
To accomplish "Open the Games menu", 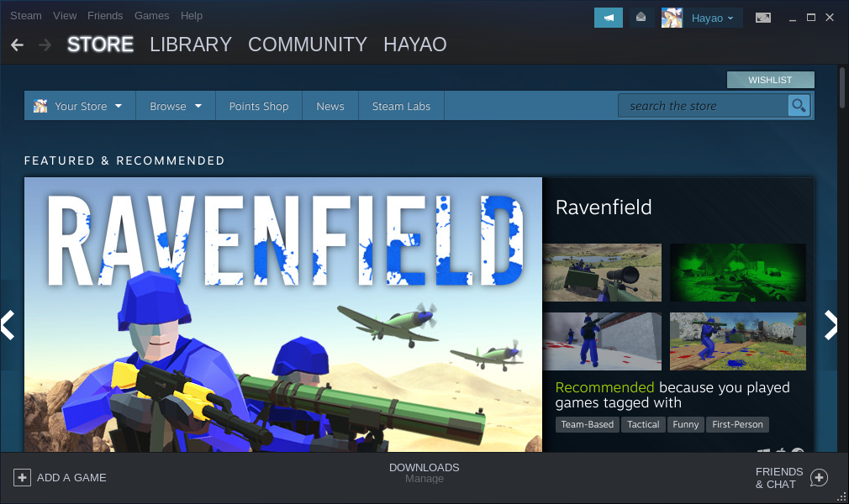I will [x=151, y=15].
